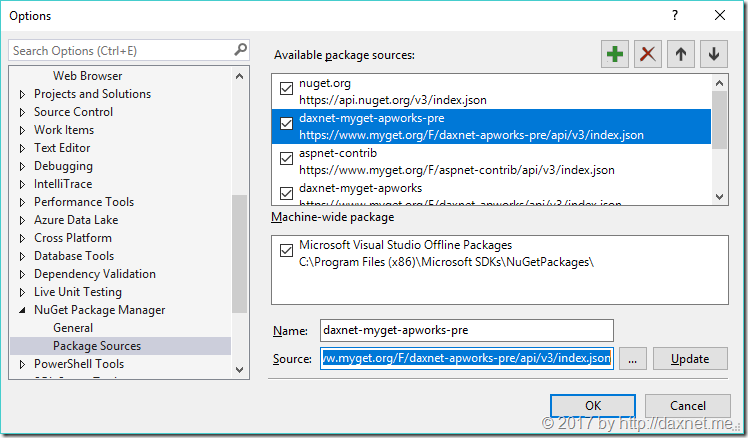
Task: Toggle daxnet-myget-apworks-pre source checkbox
Action: click(286, 124)
